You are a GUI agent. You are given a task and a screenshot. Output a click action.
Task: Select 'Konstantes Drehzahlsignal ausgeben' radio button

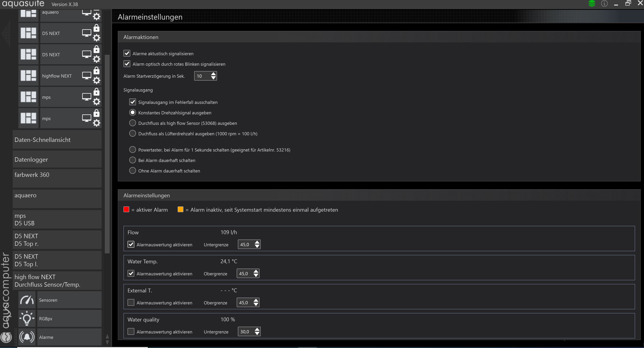(132, 112)
